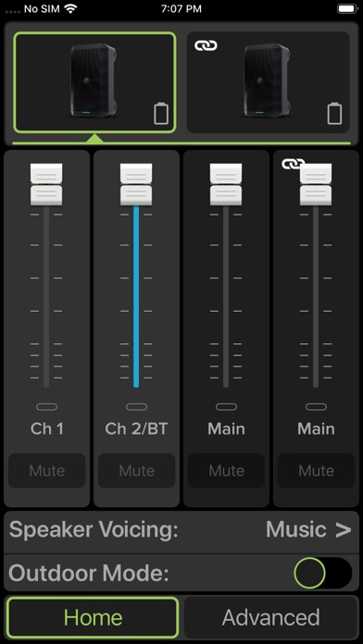The height and width of the screenshot is (644, 363).
Task: Tap the Ch 2/BT label
Action: 136,428
